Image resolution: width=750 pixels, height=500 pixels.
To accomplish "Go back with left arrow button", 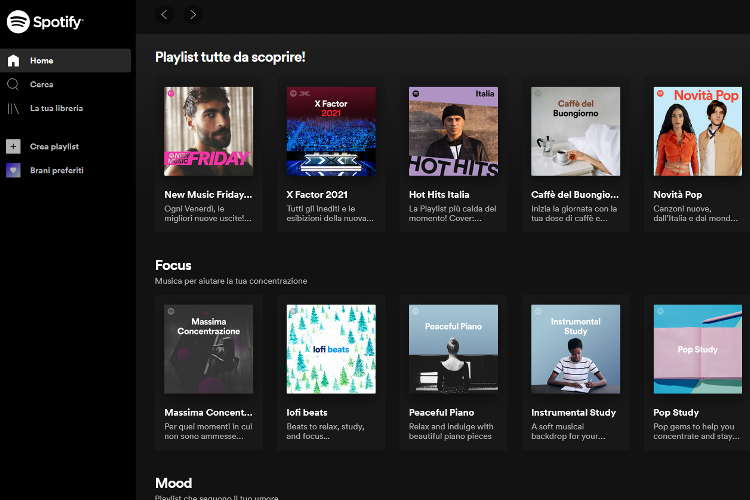I will [165, 14].
